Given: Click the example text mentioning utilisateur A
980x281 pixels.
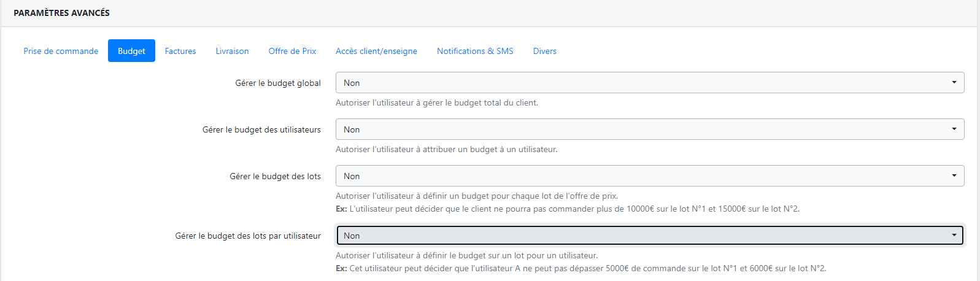Looking at the screenshot, I should [581, 268].
